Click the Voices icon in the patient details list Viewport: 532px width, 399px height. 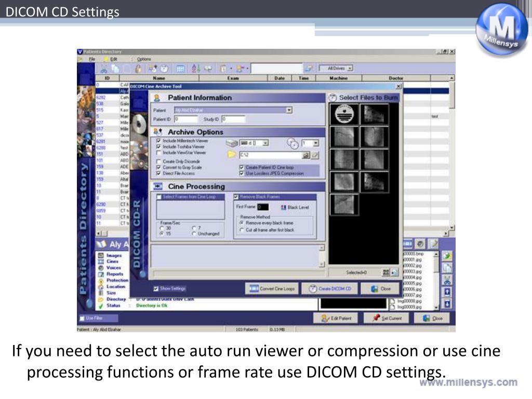point(101,268)
